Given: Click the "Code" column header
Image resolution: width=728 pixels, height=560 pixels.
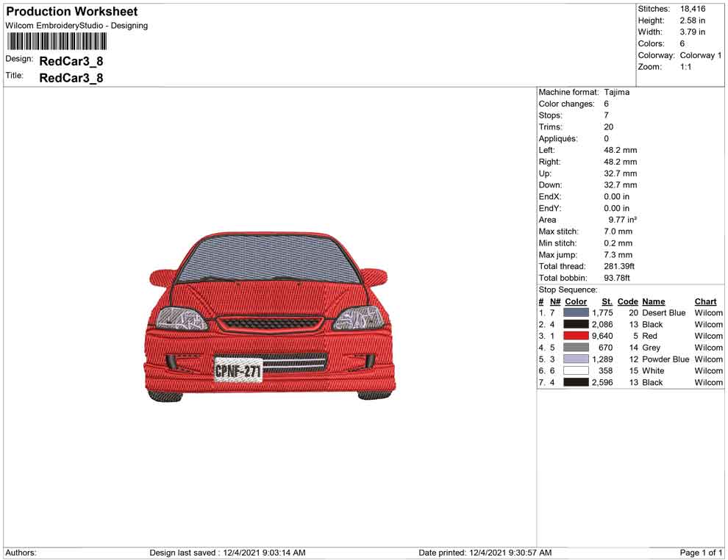Looking at the screenshot, I should point(627,301).
